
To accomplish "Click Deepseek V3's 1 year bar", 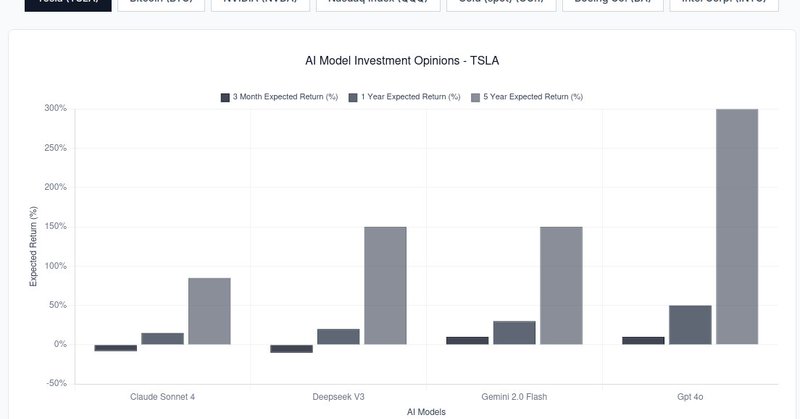I will point(338,337).
